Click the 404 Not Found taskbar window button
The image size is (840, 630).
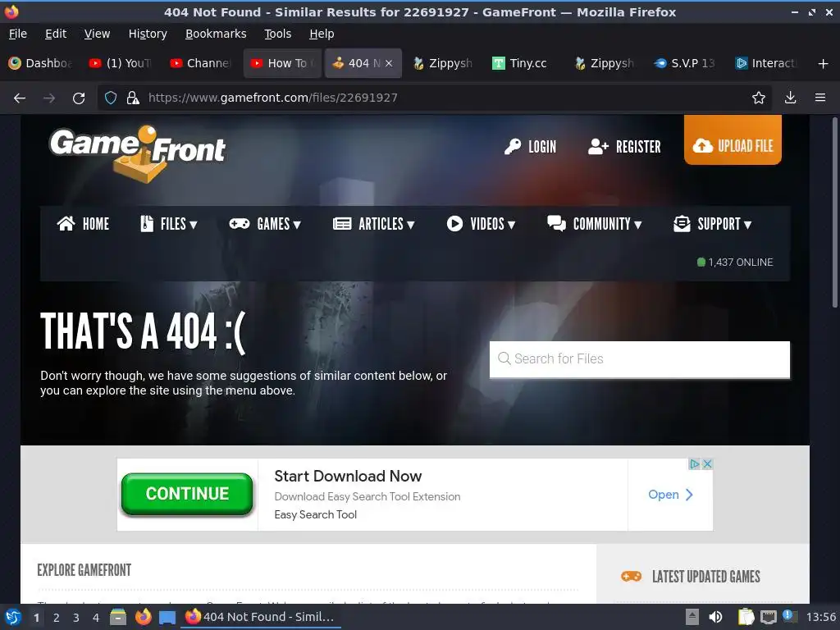pos(260,617)
